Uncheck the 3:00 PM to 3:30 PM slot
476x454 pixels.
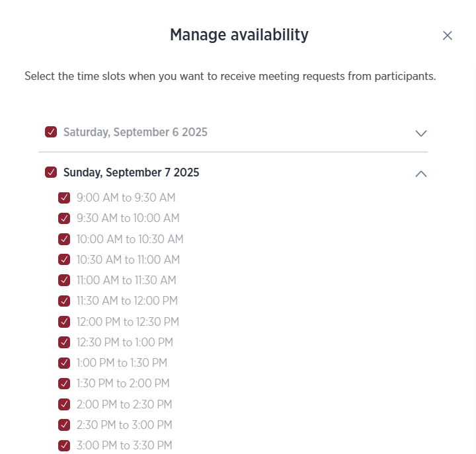pyautogui.click(x=64, y=445)
